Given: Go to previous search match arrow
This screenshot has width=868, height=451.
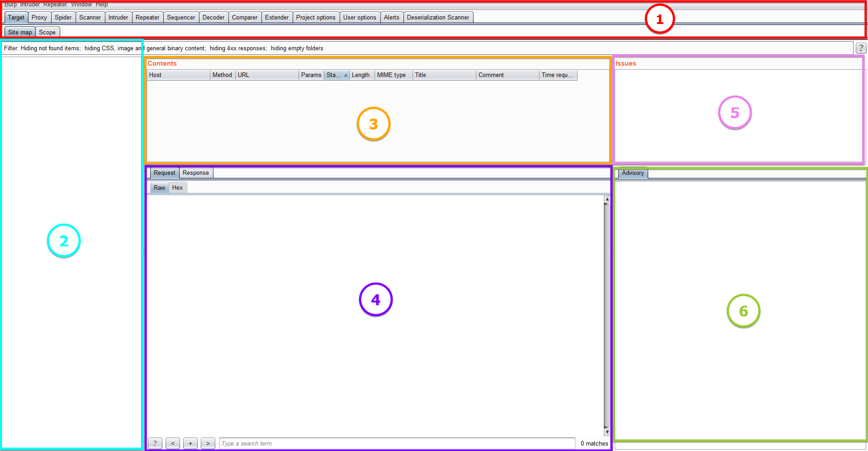Looking at the screenshot, I should coord(173,443).
